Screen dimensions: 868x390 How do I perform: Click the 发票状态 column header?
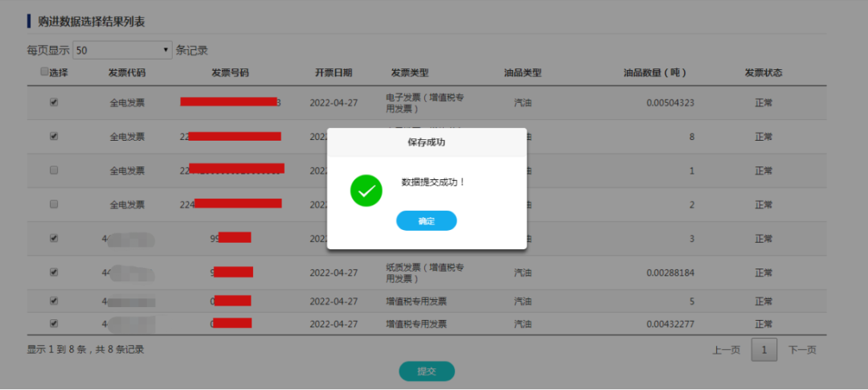(763, 72)
